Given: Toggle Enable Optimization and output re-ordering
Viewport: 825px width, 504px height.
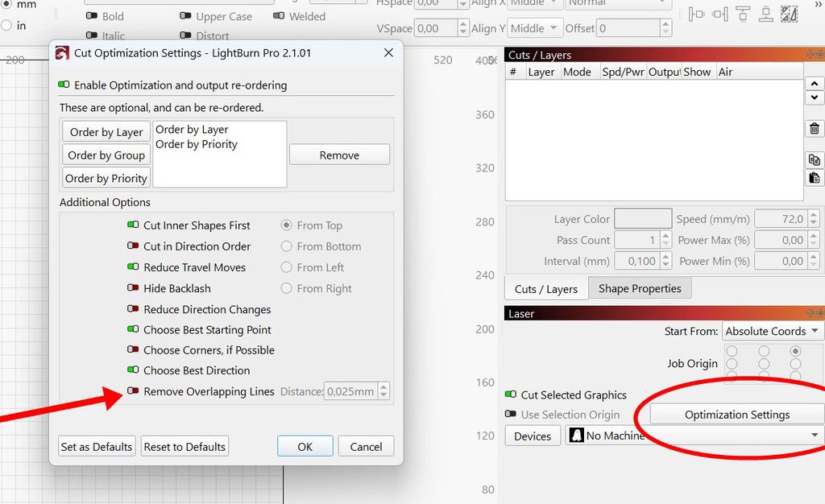Looking at the screenshot, I should [x=64, y=85].
